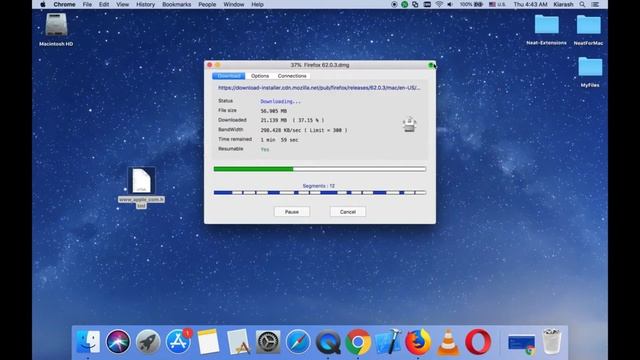Switch to the Options tab
640x360 pixels.
click(x=260, y=76)
